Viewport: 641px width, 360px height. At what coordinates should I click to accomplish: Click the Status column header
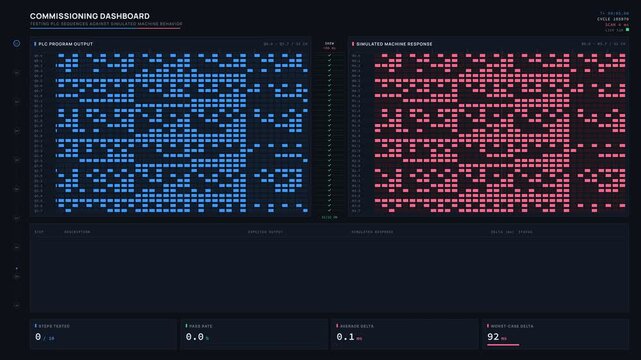(x=525, y=232)
